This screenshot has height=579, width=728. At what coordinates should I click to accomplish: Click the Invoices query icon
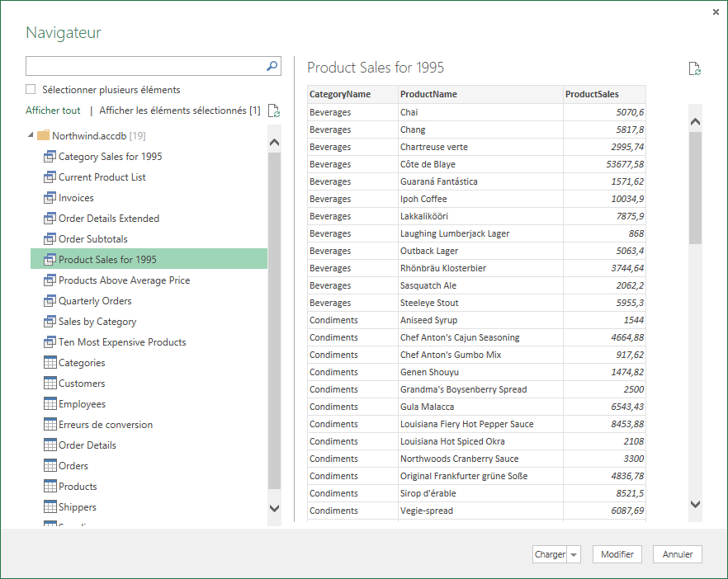click(50, 198)
